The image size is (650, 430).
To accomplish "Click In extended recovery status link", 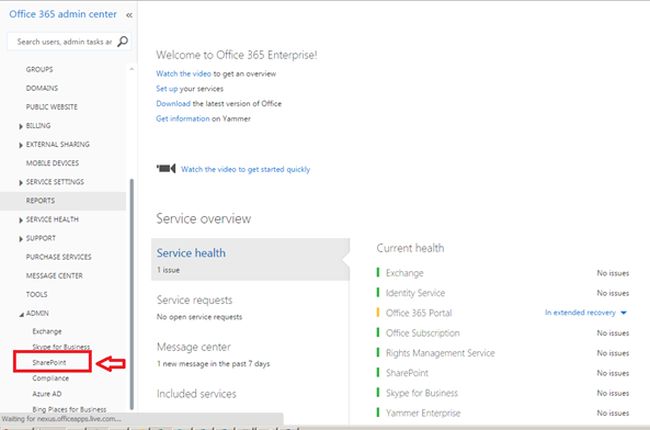I will (580, 313).
